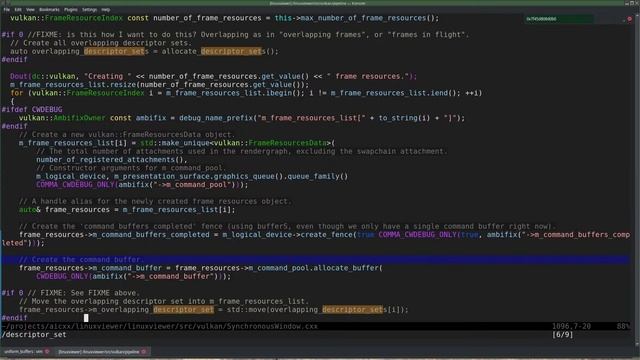
Task: Open the Edit menu
Action: [x=18, y=9]
